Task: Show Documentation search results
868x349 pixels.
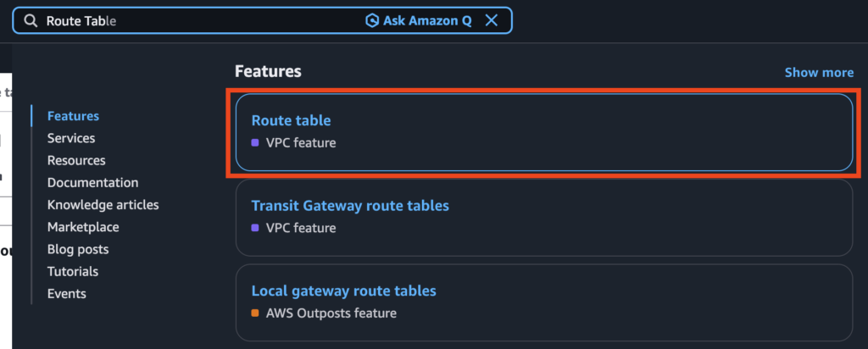Action: point(92,182)
